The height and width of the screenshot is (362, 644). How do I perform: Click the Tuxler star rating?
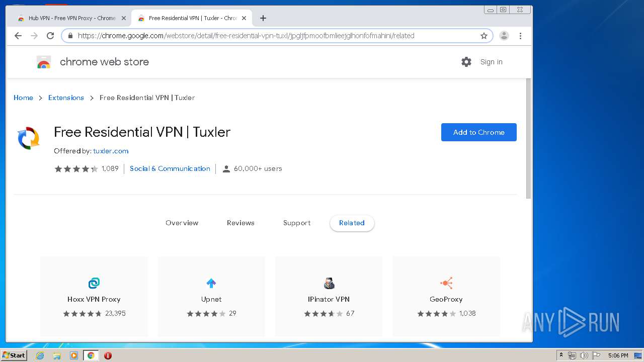tap(76, 169)
